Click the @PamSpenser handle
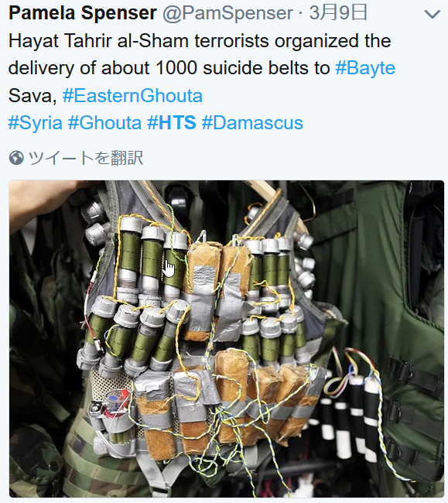The image size is (448, 503). (227, 13)
